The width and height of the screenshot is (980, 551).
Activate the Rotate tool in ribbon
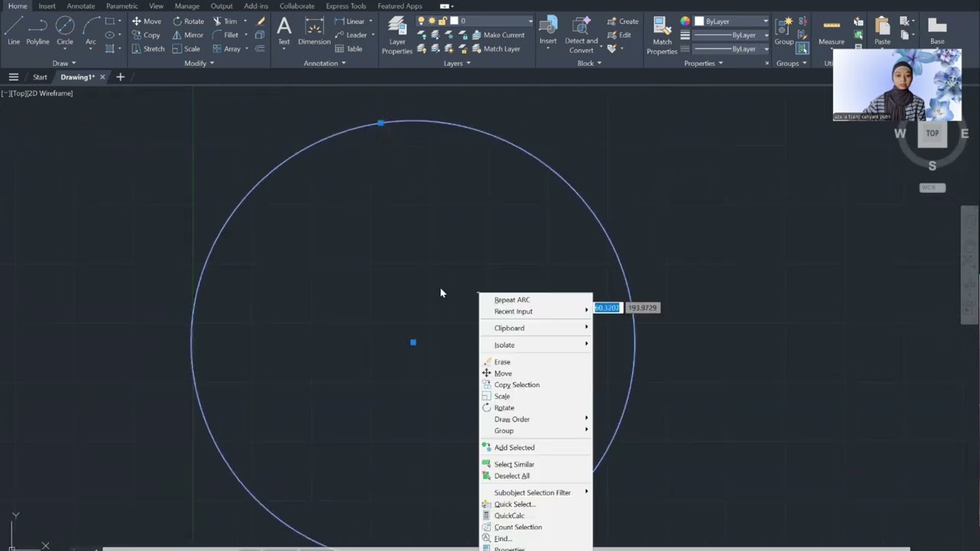pos(188,21)
